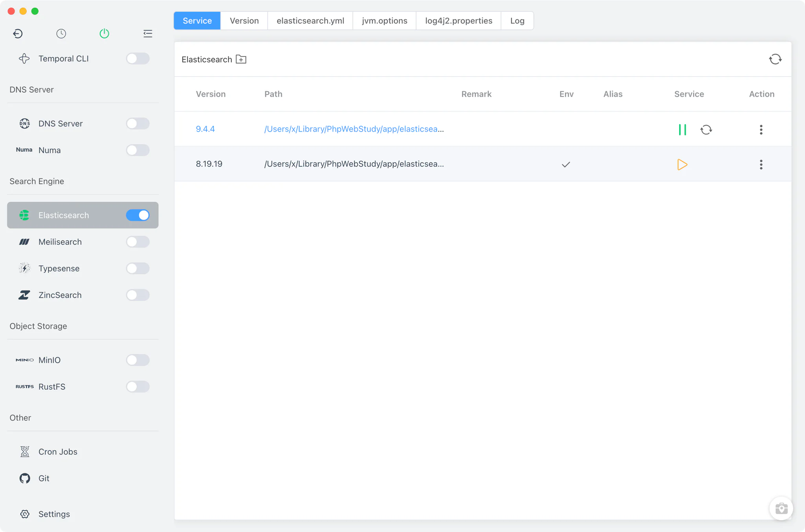
Task: Turn off the Elasticsearch switch
Action: pos(138,215)
